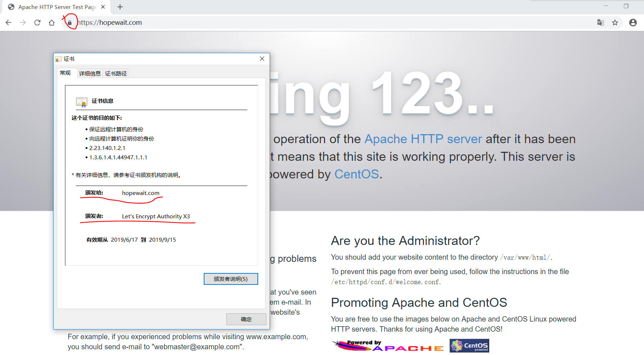Switch to the 详细信息 tab

[90, 73]
